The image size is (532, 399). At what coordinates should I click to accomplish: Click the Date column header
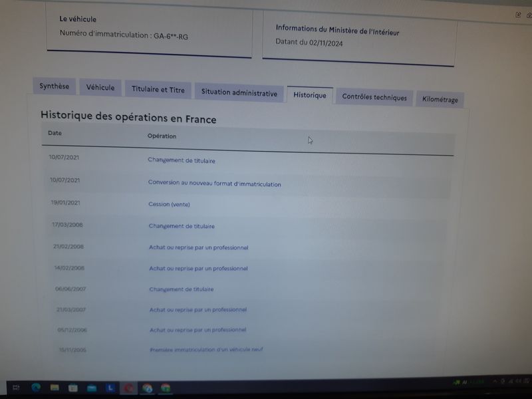[x=55, y=133]
